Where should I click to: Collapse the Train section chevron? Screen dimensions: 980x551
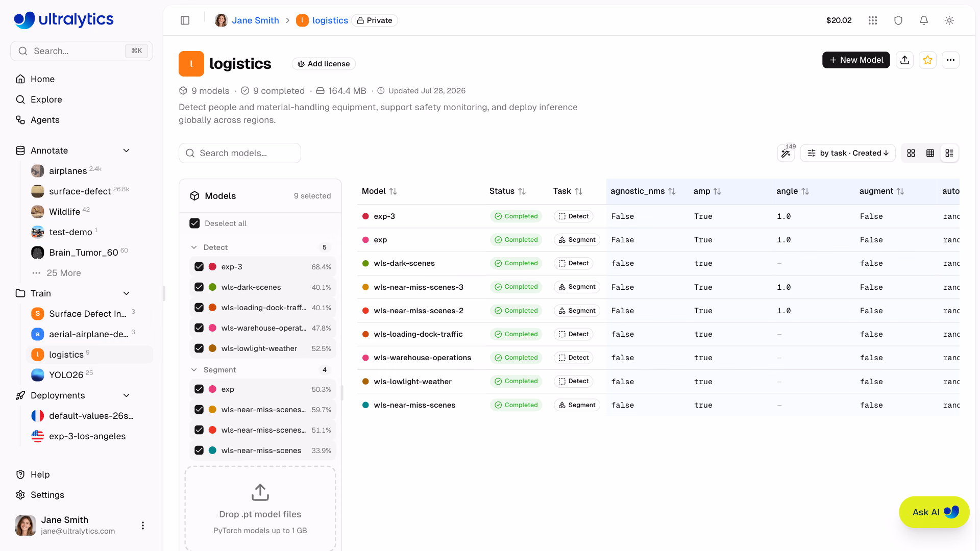point(127,293)
